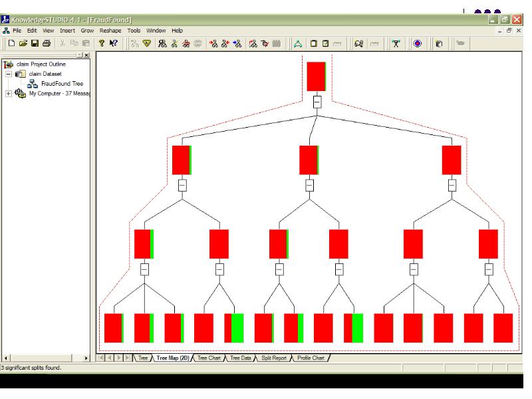Activate What's This arrow-question help icon
This screenshot has width=532, height=399.
point(113,43)
